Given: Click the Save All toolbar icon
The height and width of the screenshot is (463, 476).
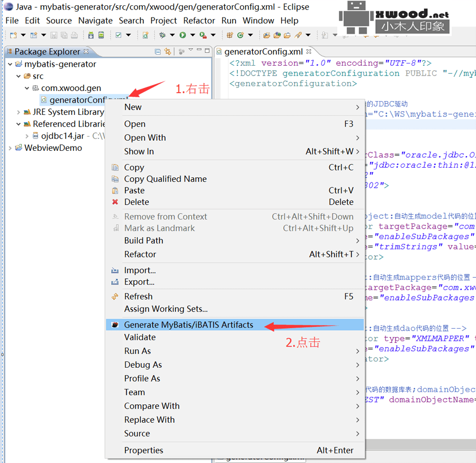Looking at the screenshot, I should 64,35.
